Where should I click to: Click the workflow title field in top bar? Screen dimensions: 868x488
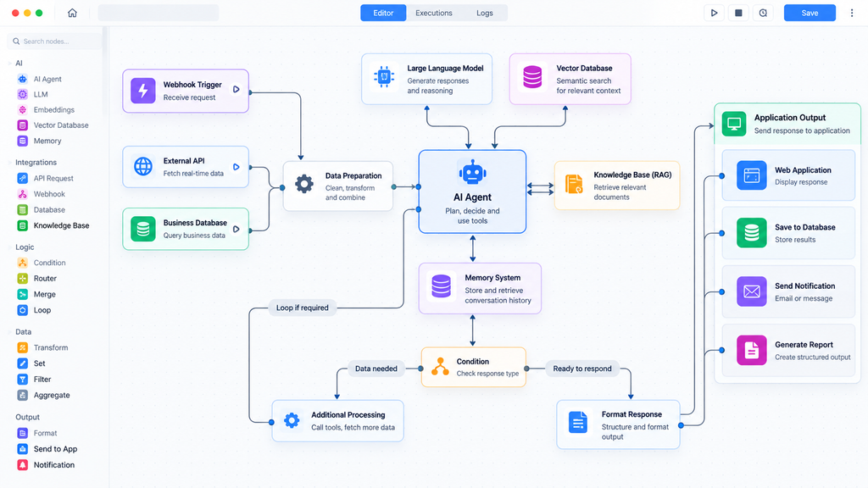pyautogui.click(x=159, y=13)
